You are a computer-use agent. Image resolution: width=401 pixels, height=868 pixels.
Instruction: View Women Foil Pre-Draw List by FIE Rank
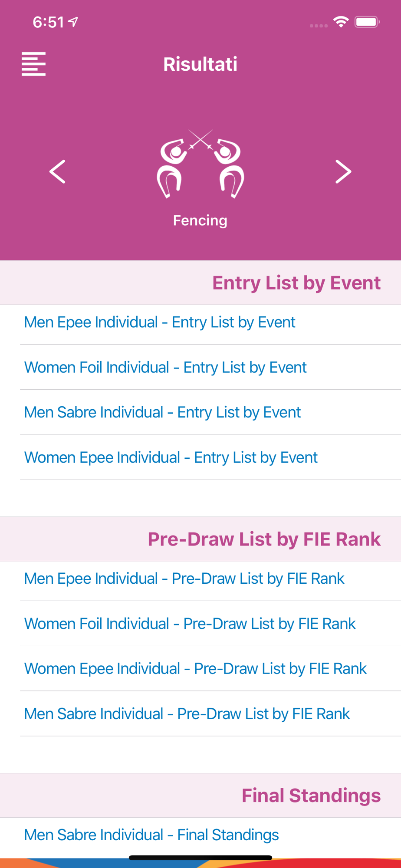pyautogui.click(x=190, y=624)
